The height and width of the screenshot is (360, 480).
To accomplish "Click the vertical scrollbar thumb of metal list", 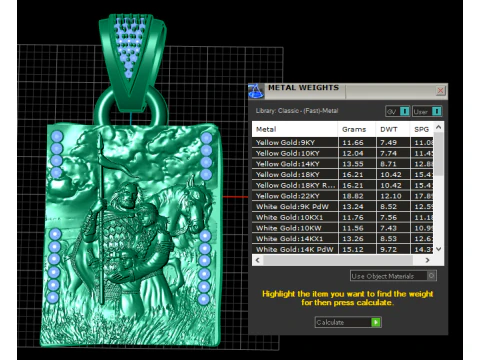I will [x=439, y=154].
